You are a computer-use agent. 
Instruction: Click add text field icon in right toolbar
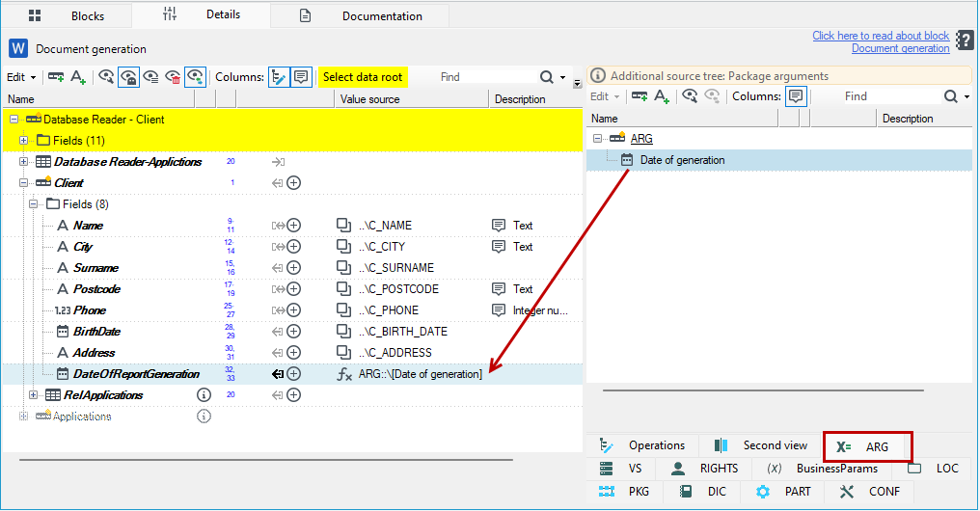click(x=662, y=96)
